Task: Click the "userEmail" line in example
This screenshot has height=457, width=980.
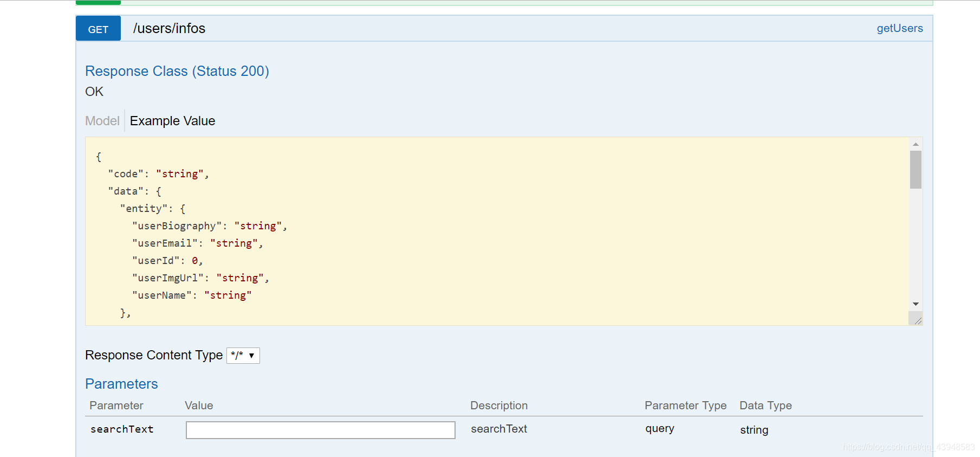Action: point(198,243)
